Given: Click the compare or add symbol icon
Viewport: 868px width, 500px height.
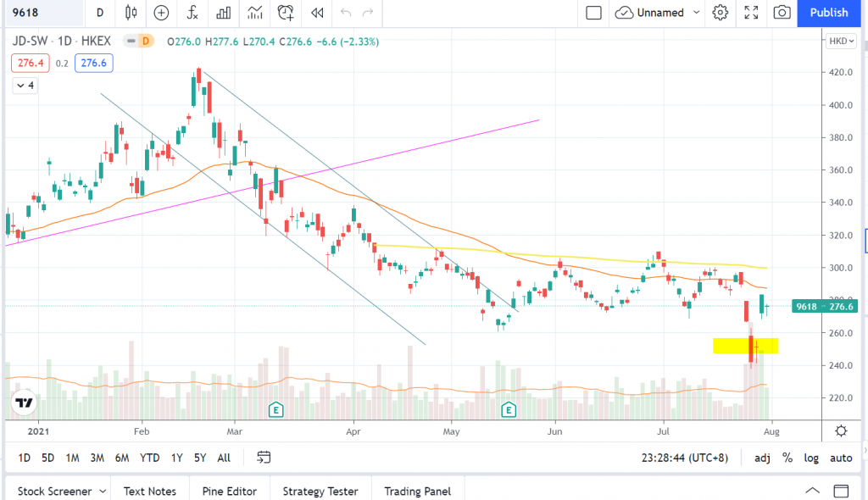Looking at the screenshot, I should pyautogui.click(x=161, y=13).
